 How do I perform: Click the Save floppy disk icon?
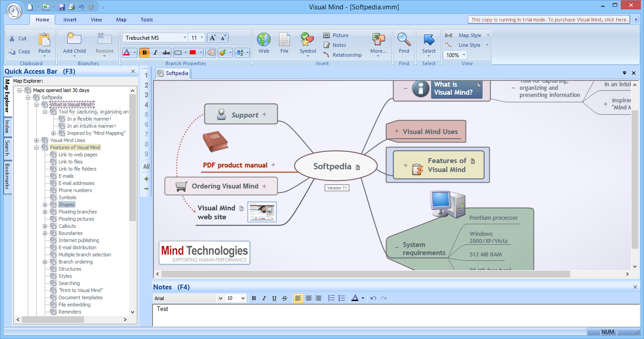point(62,7)
